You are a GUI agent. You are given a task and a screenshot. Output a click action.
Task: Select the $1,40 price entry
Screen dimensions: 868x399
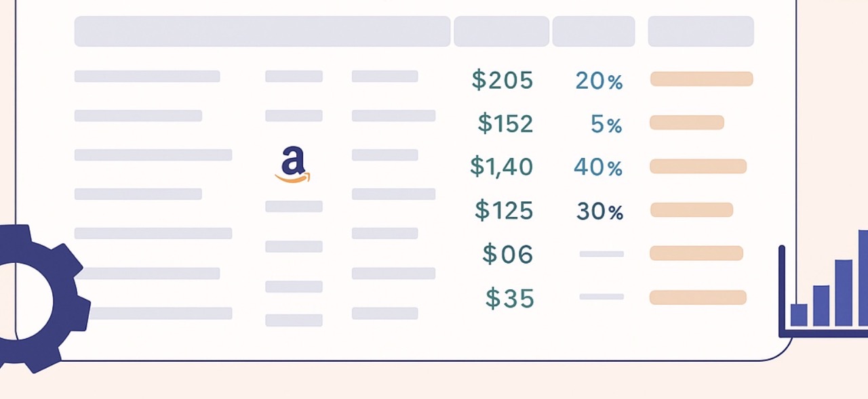tap(502, 167)
